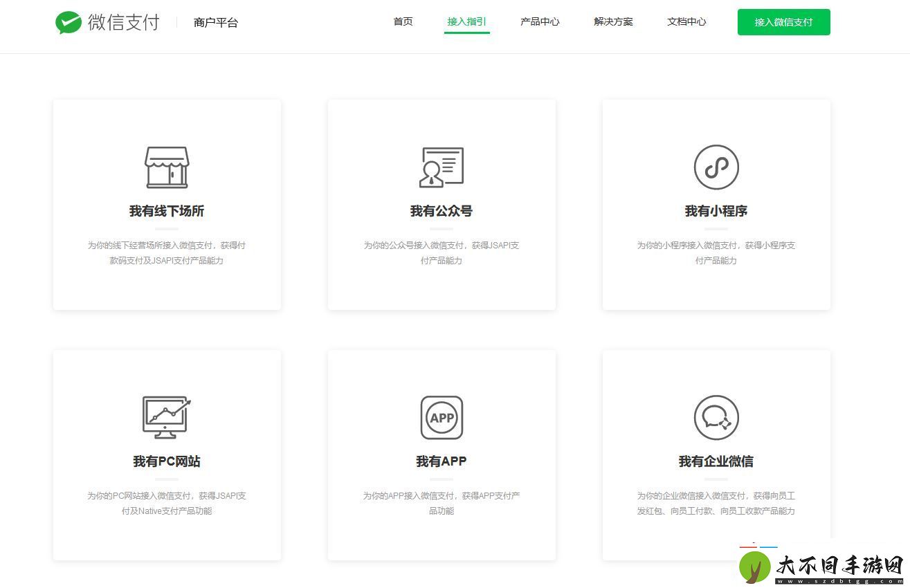Viewport: 910px width, 588px height.
Task: Click the description mentioning 向员工发红包
Action: [716, 504]
